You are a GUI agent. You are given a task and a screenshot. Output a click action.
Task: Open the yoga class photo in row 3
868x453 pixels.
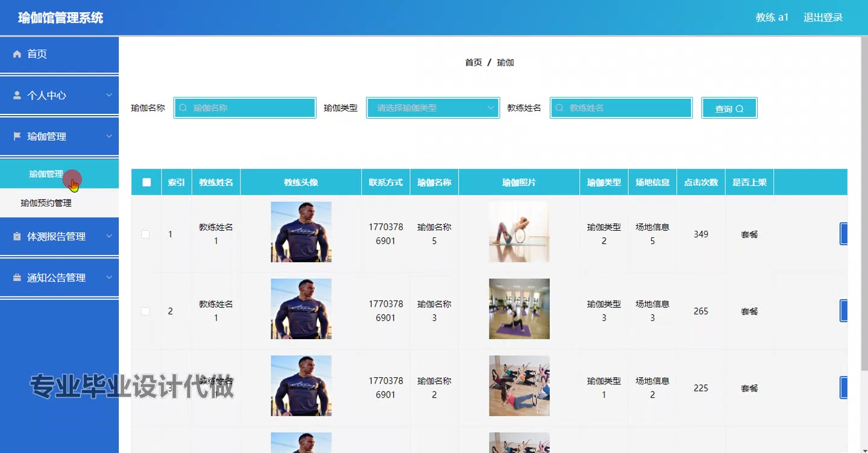pos(519,386)
